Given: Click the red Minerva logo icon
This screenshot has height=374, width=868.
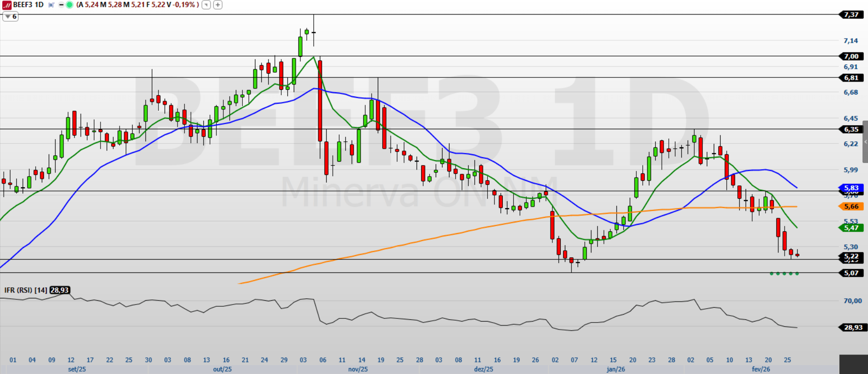Looking at the screenshot, I should tap(6, 5).
